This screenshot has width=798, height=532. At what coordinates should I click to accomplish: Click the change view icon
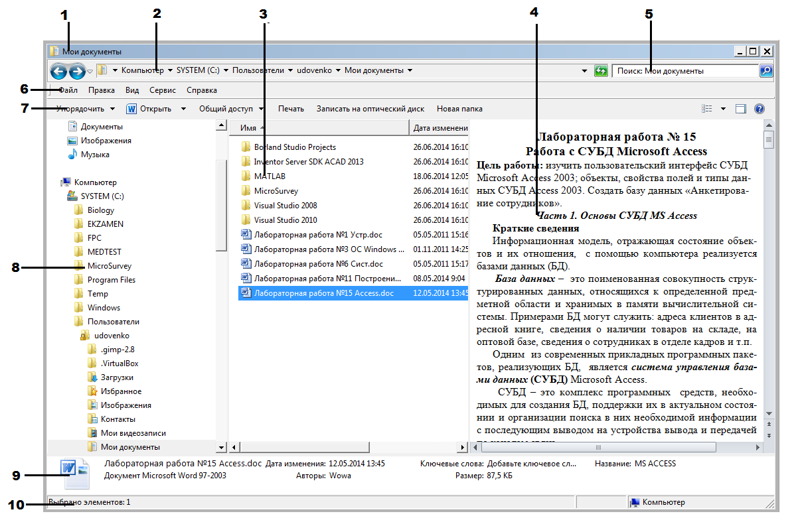pos(707,109)
